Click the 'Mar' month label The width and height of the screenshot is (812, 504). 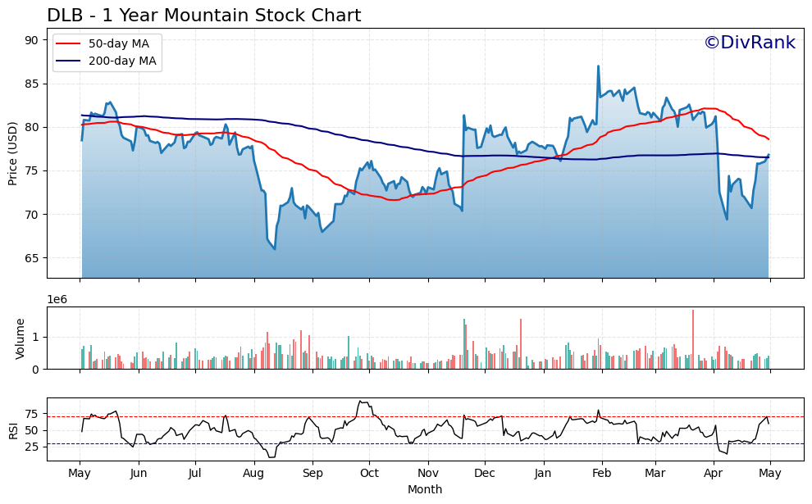[x=655, y=473]
